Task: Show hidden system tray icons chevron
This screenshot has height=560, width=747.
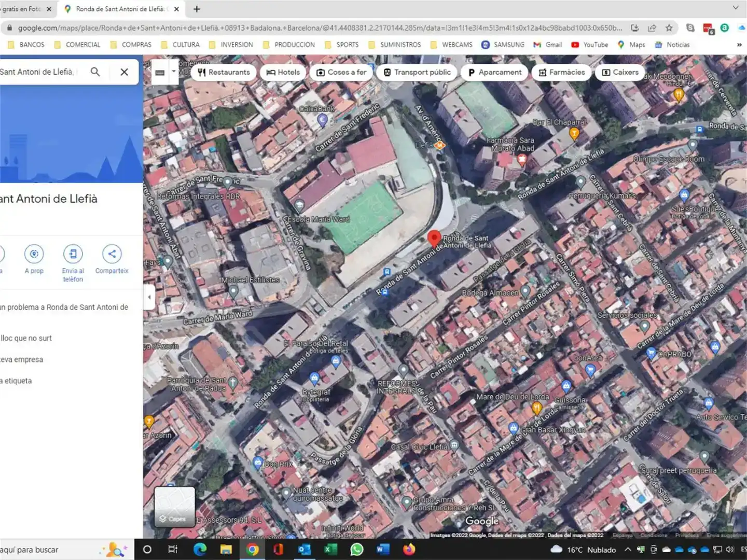Action: 628,550
